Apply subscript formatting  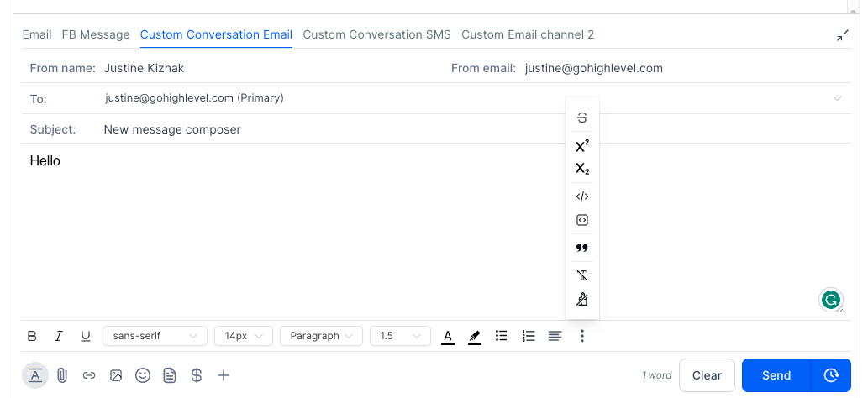tap(582, 169)
